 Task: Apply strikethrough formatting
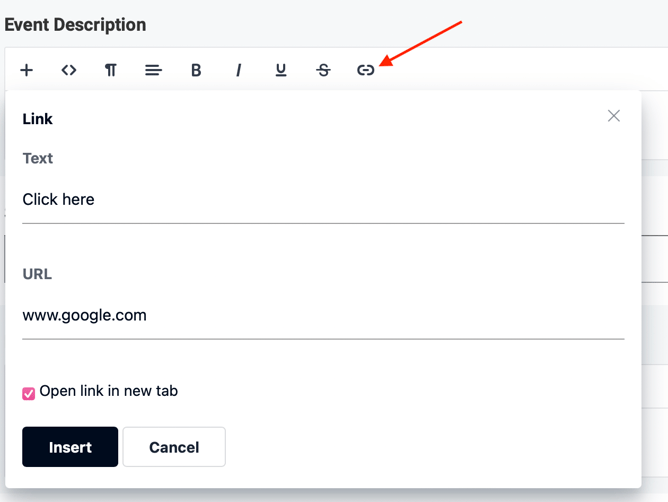pos(323,70)
